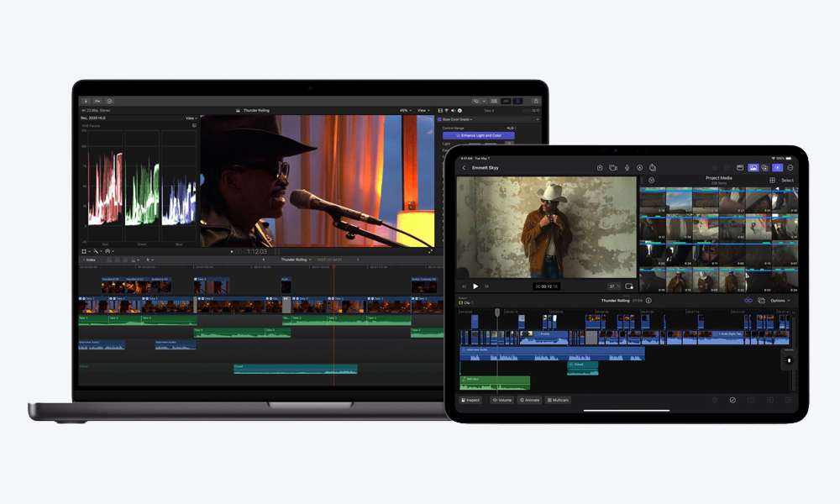Click the Enhance Light and Color button
The height and width of the screenshot is (504, 840).
479,135
